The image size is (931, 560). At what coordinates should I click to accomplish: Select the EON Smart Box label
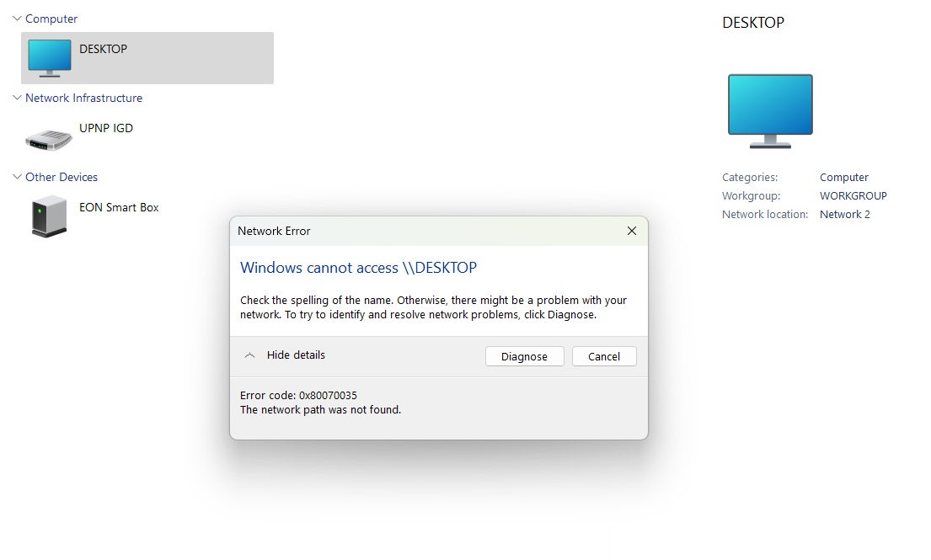119,207
